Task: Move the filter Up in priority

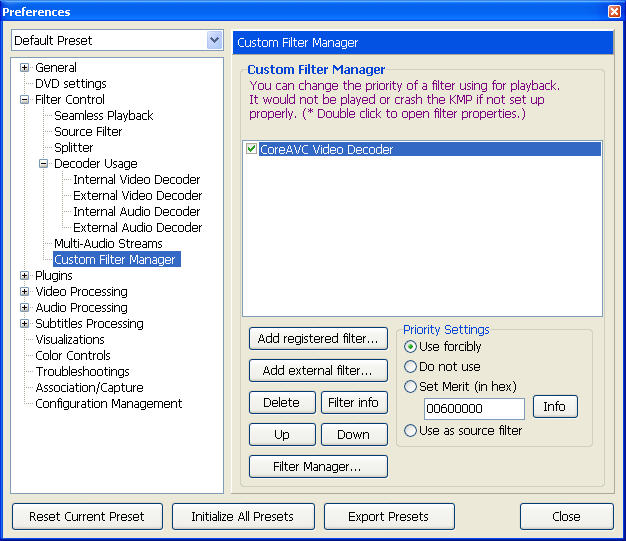Action: 281,435
